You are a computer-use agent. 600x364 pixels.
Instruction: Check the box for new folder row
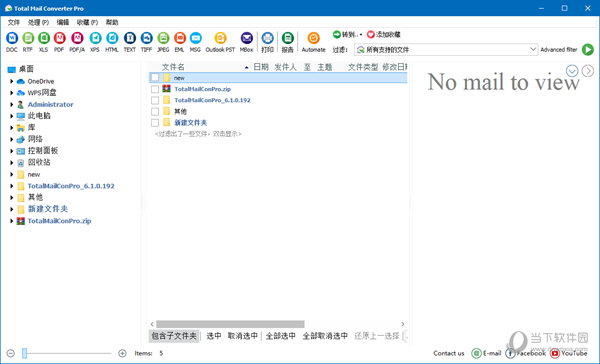pos(155,78)
